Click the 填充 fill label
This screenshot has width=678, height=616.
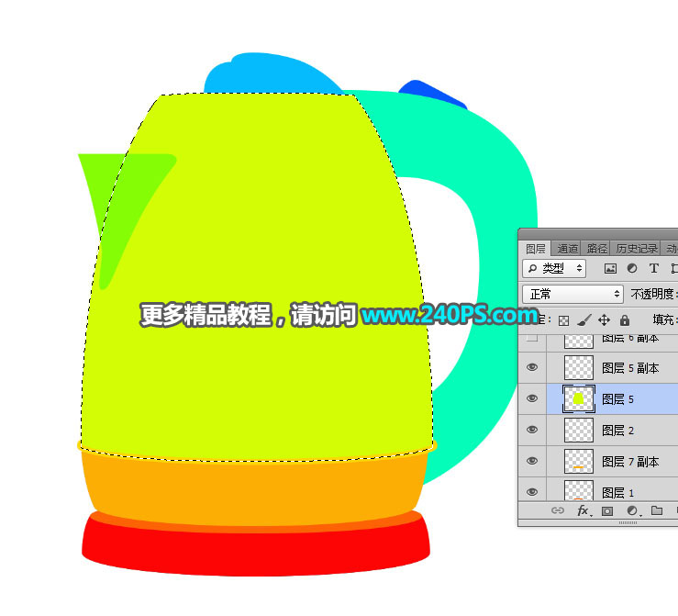pos(663,319)
